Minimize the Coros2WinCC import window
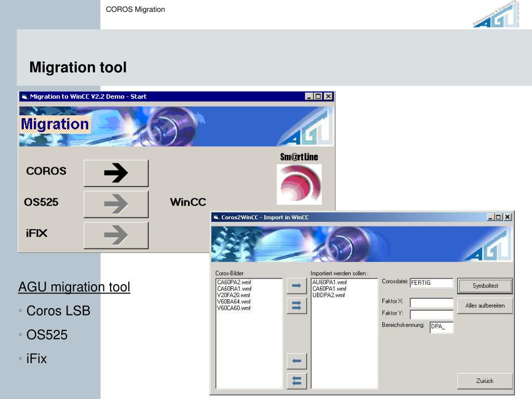Image resolution: width=532 pixels, height=399 pixels. 490,217
